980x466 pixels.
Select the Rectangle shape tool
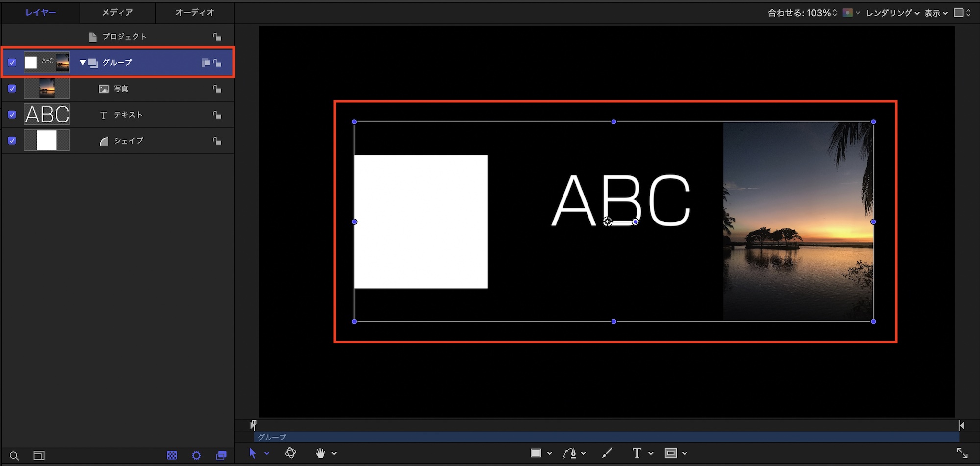pos(536,453)
